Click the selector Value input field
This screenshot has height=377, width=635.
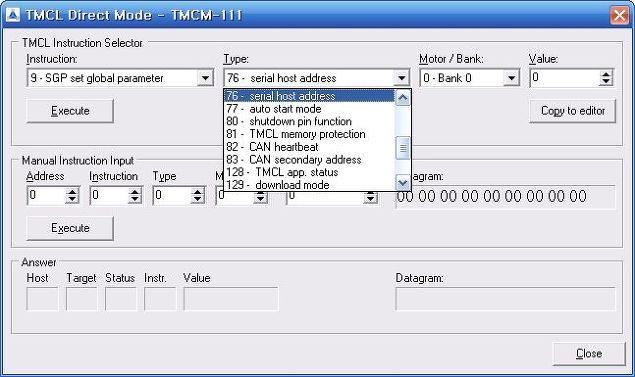565,78
